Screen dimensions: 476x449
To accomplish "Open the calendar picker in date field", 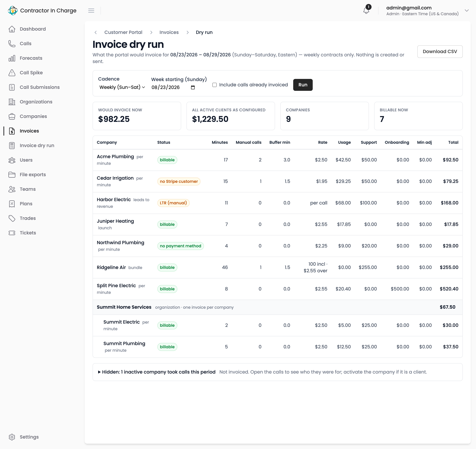I will 193,88.
